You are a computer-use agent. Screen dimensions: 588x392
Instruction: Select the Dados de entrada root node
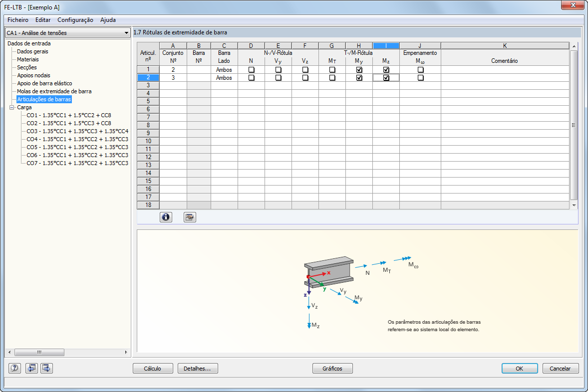[29, 43]
